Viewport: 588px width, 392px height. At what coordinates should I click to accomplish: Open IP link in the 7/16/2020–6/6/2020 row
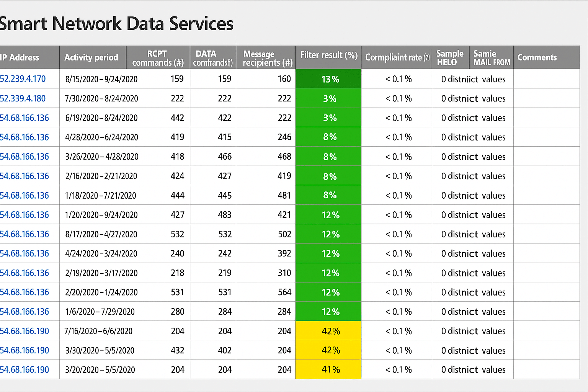[x=24, y=331]
